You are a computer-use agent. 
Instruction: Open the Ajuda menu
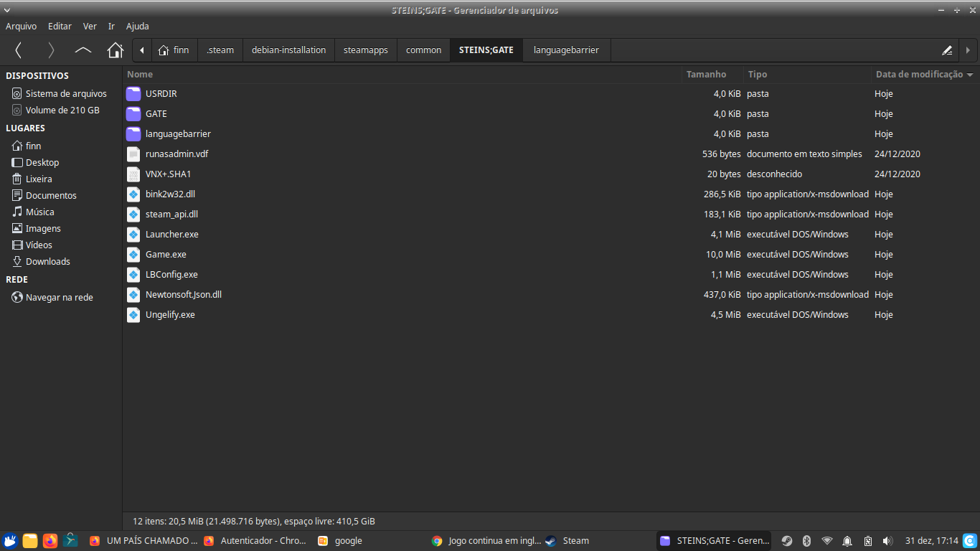click(x=138, y=26)
